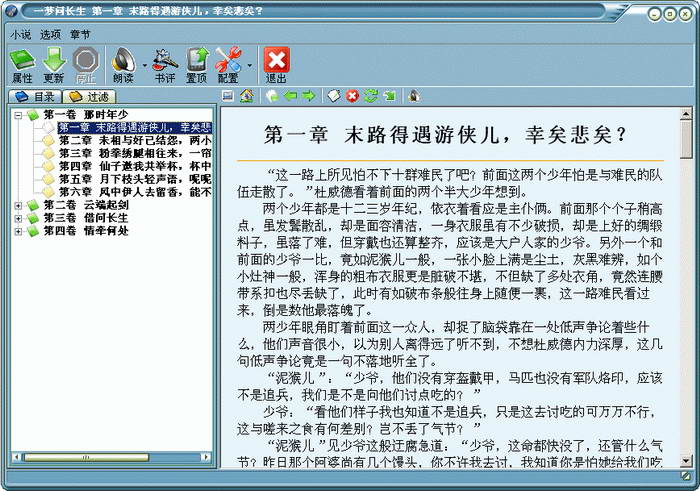Open the dropdown arrow beside 朗读
700x491 pixels.
coord(145,66)
